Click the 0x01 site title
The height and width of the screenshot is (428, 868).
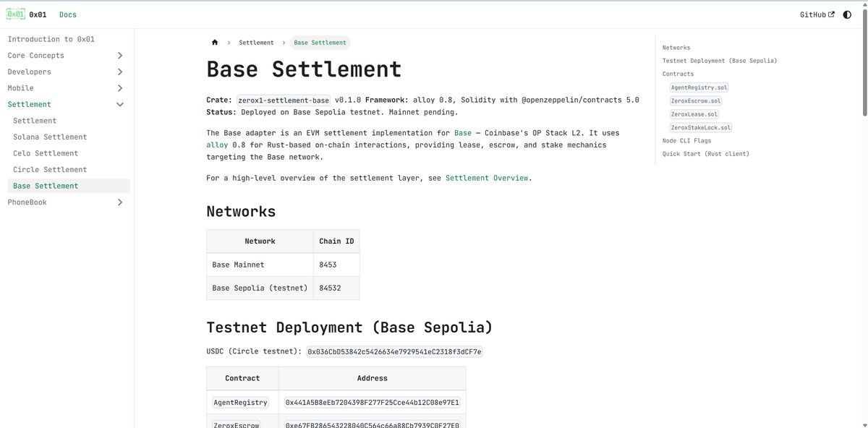coord(38,14)
